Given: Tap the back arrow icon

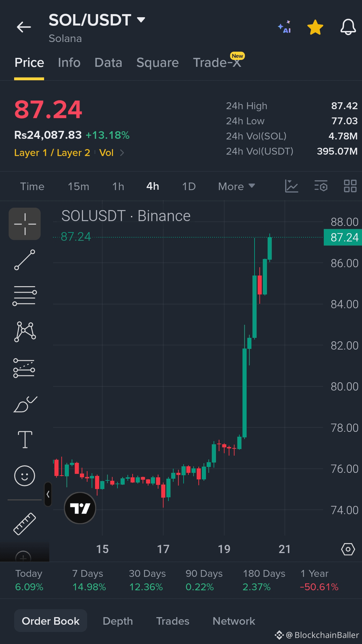Looking at the screenshot, I should pyautogui.click(x=24, y=27).
